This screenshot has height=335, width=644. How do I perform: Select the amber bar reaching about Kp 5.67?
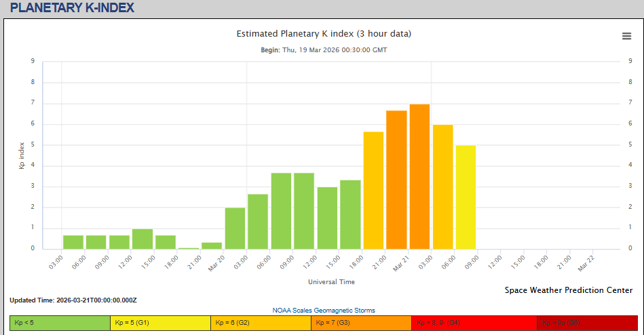tap(373, 191)
